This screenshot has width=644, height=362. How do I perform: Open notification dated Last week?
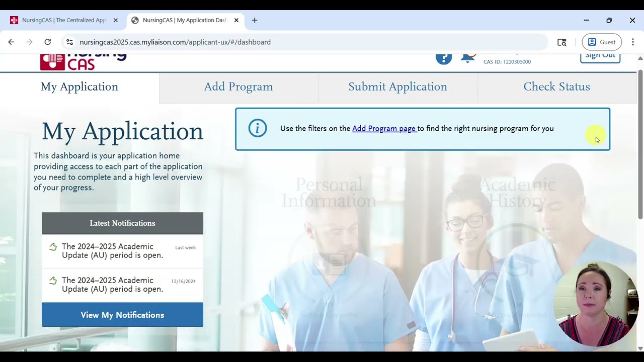[122, 251]
